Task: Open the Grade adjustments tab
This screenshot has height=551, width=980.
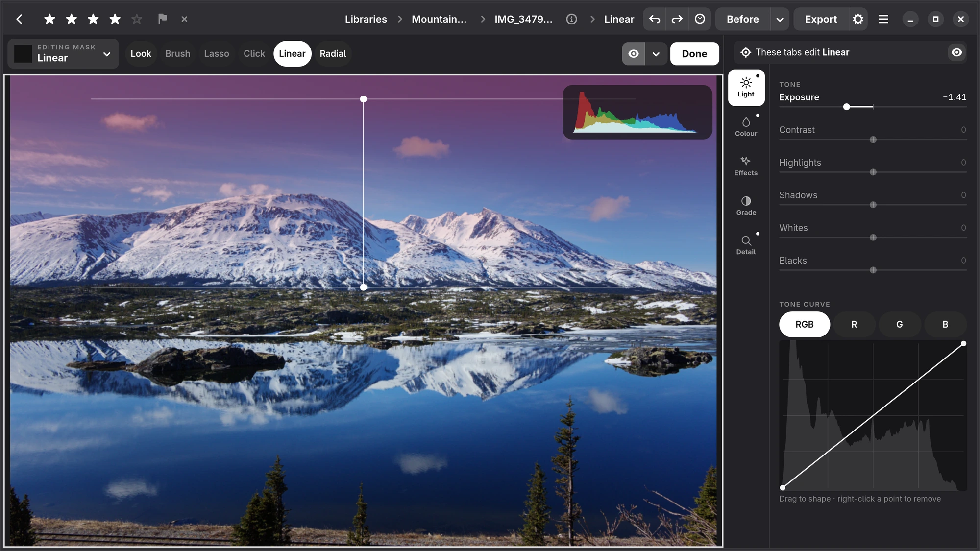Action: (746, 206)
